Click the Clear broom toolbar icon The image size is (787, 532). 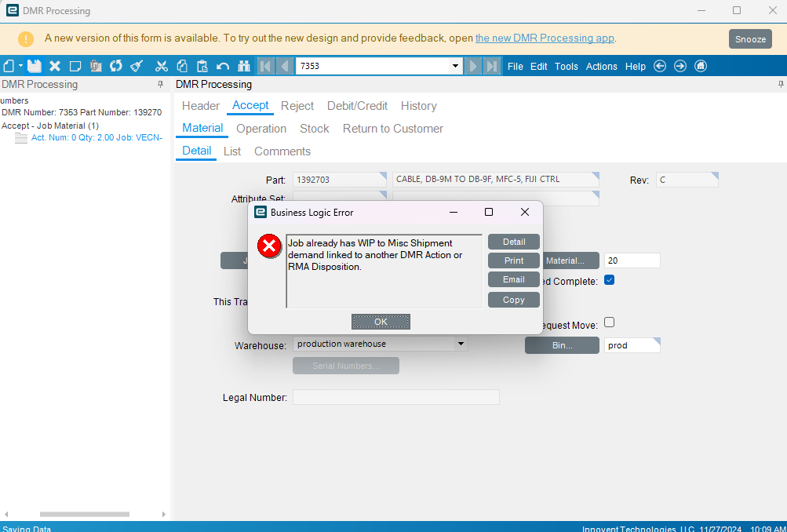click(137, 66)
